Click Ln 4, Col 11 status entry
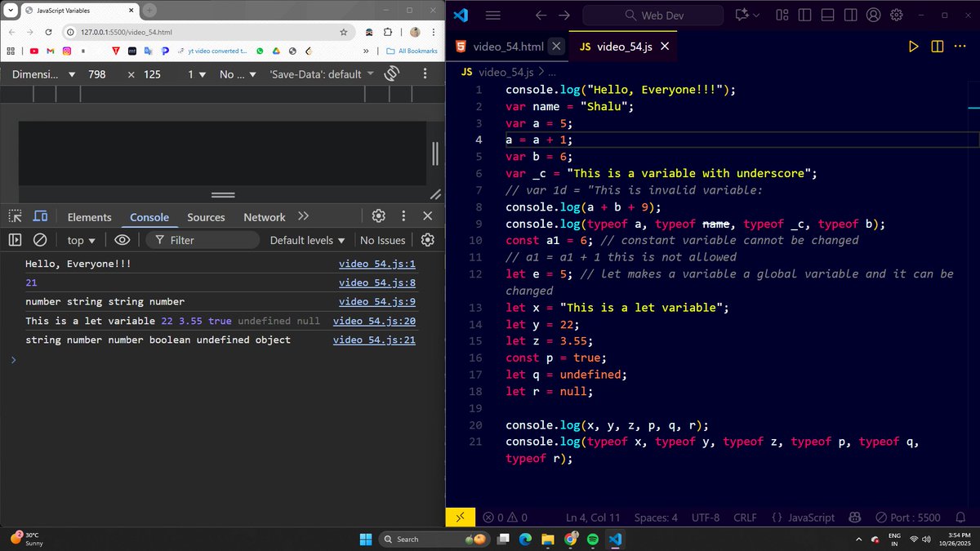Viewport: 980px width, 551px height. point(593,518)
